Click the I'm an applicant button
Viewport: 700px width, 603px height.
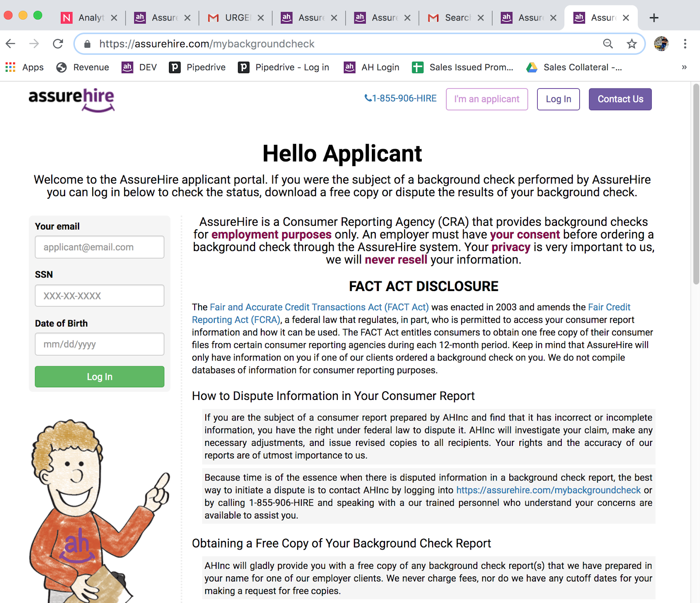486,99
